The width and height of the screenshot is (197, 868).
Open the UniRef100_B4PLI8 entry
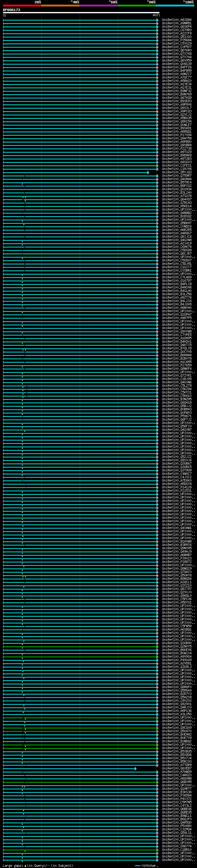pyautogui.click(x=177, y=284)
